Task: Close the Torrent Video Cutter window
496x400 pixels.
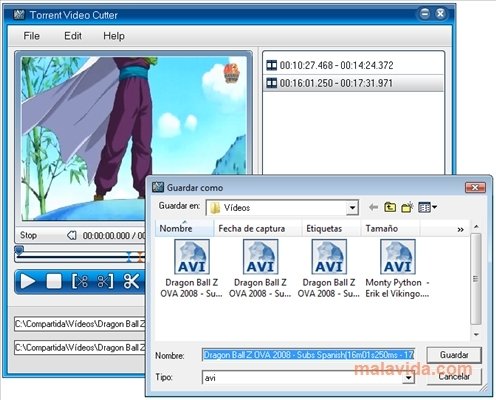Action: point(441,14)
